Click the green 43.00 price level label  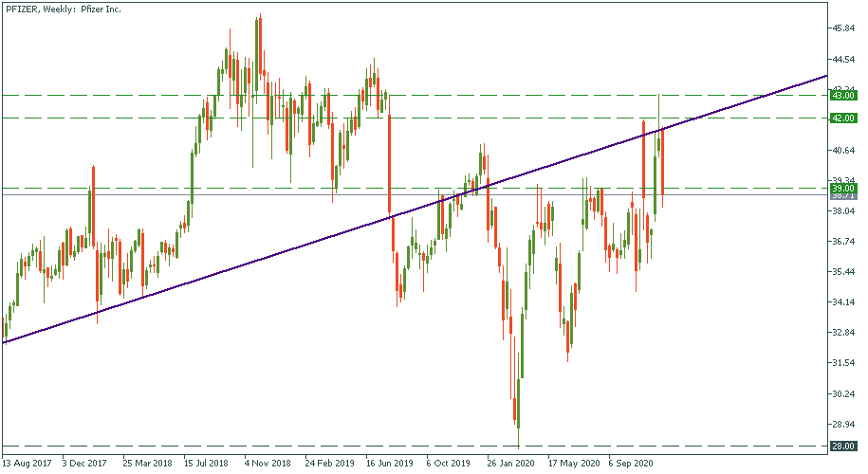tap(843, 96)
